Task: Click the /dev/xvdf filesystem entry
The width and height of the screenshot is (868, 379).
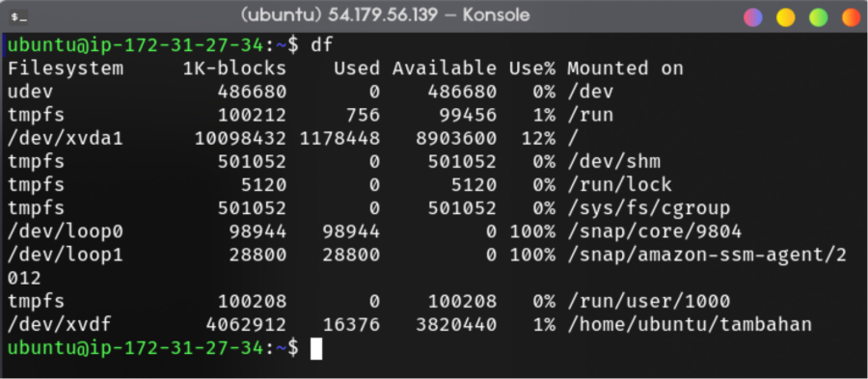Action: coord(59,325)
